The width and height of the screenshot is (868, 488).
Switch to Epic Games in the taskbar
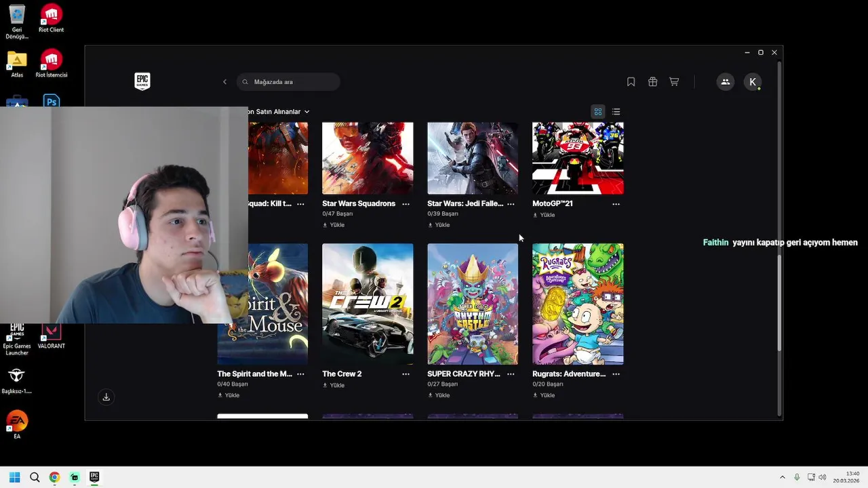click(x=94, y=477)
